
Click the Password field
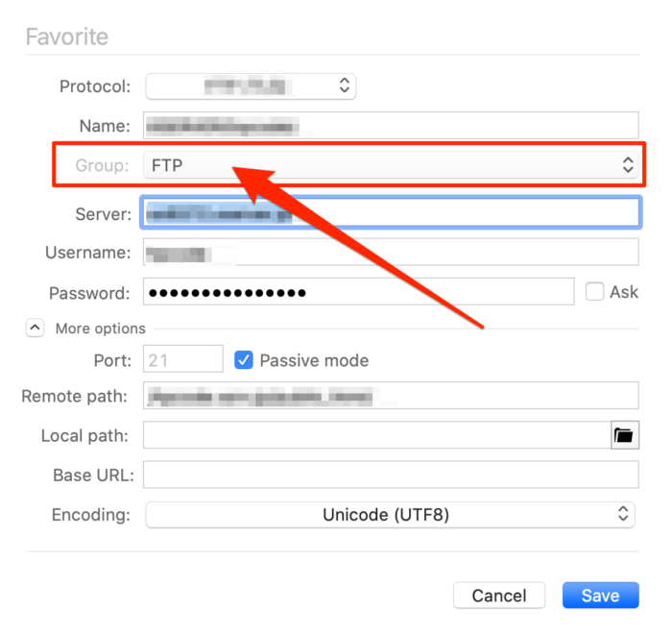click(x=358, y=292)
